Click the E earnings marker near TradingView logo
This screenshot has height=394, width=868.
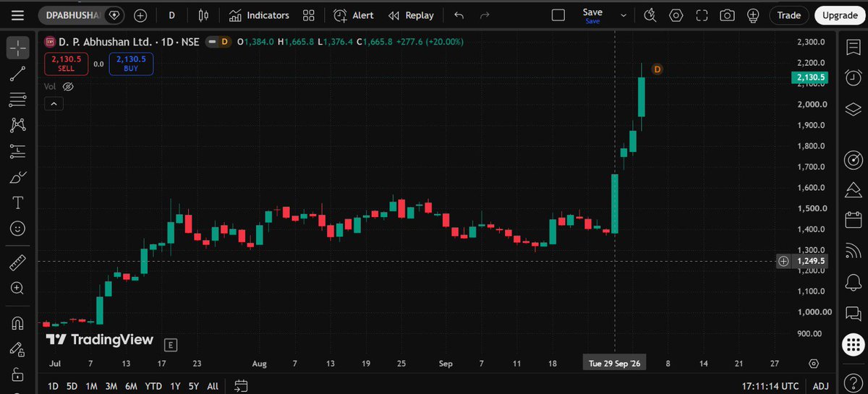coord(171,344)
